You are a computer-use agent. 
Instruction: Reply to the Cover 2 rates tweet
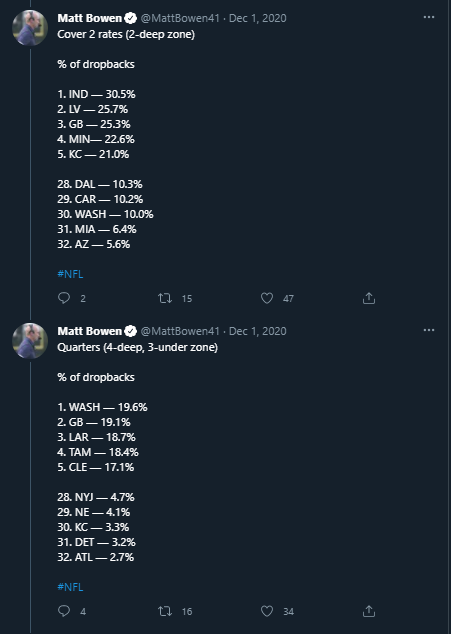click(64, 298)
